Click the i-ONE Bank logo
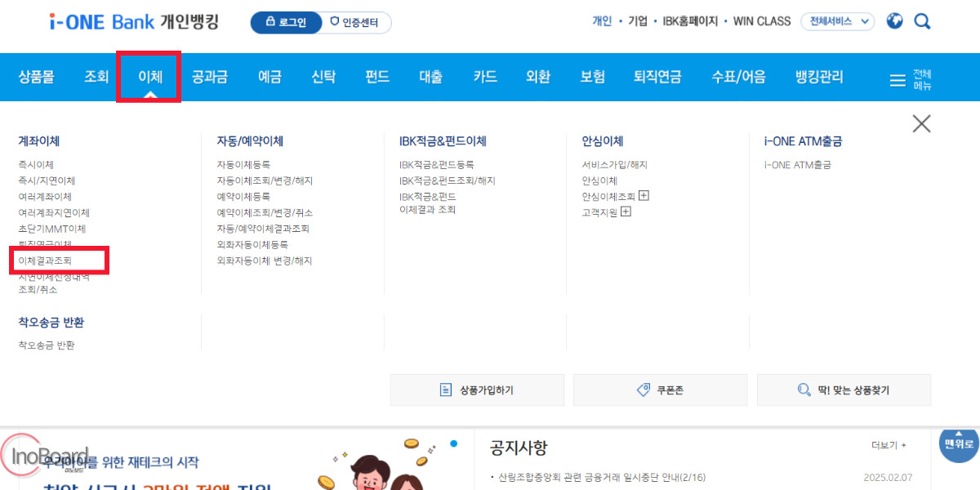Viewport: 980px width, 490px height. (x=135, y=22)
